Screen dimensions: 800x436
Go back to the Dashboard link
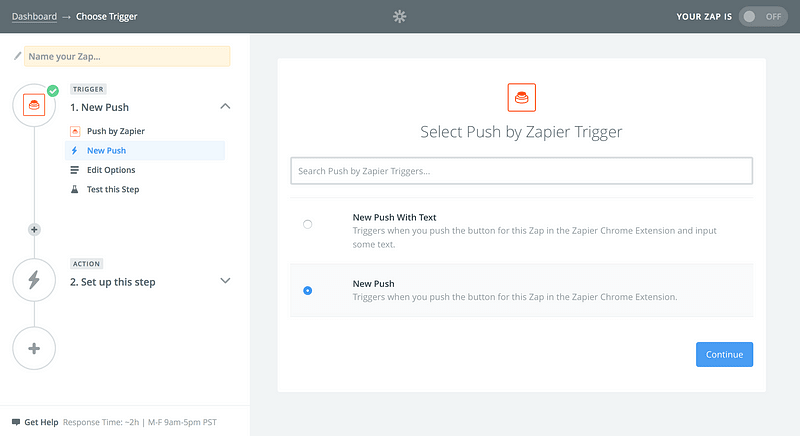point(34,16)
